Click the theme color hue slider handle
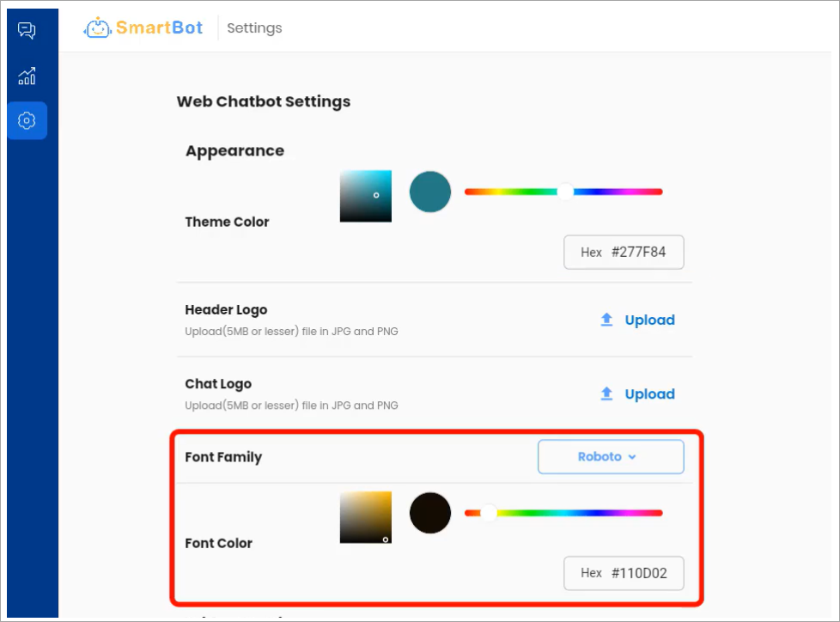This screenshot has width=840, height=622. (x=565, y=192)
